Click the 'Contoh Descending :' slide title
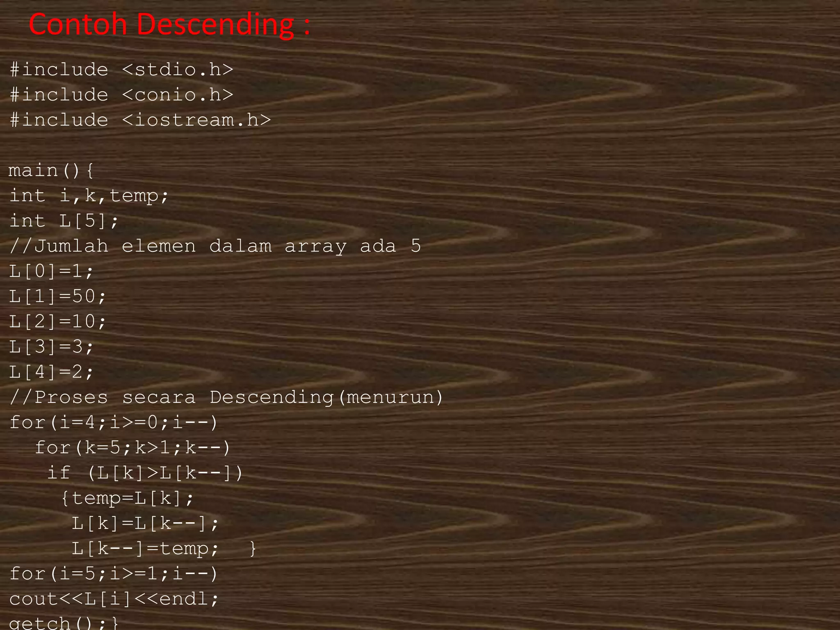This screenshot has width=840, height=630. pyautogui.click(x=169, y=25)
